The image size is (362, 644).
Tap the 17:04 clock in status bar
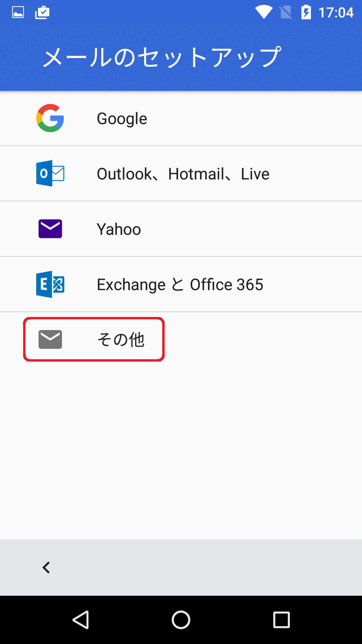[336, 13]
